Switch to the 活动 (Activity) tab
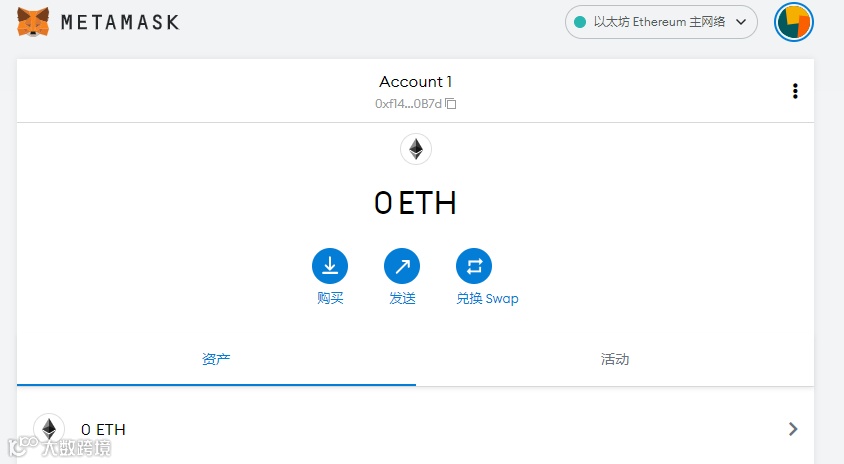This screenshot has height=464, width=844. [615, 359]
